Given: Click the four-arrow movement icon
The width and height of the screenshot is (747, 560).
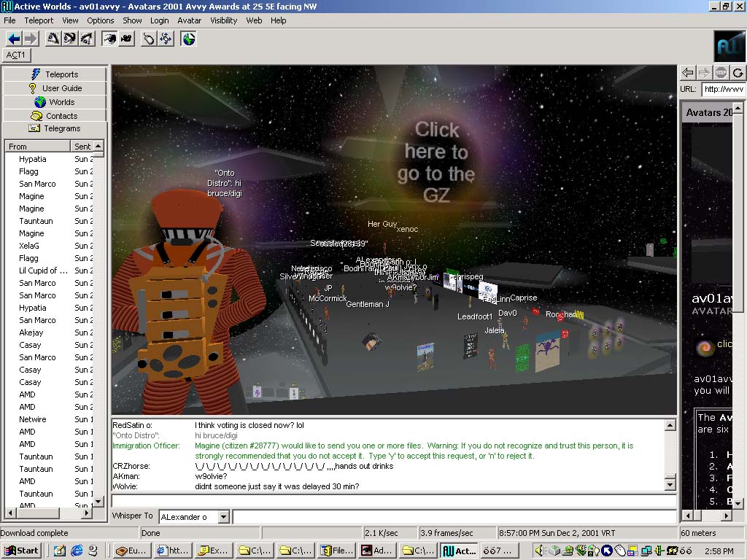Looking at the screenshot, I should coord(166,39).
